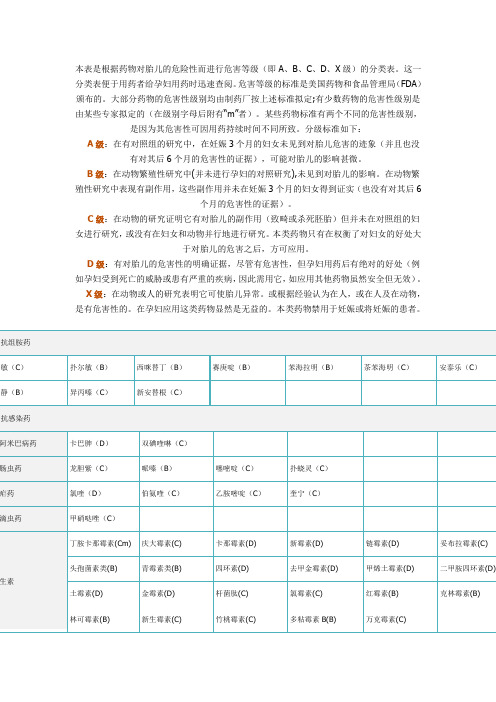Select the cell '土霉素(D)'
Screen dimensions: 496x702
86,594
